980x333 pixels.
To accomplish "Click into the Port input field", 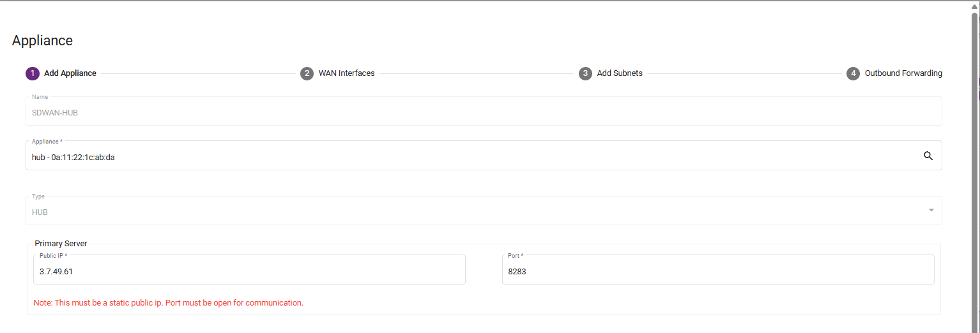I will pyautogui.click(x=718, y=272).
